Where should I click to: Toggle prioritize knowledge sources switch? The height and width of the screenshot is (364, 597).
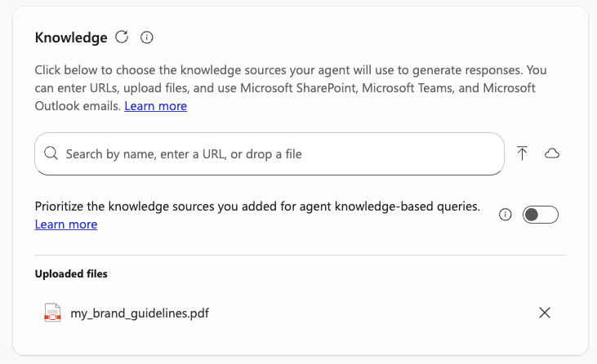[540, 215]
